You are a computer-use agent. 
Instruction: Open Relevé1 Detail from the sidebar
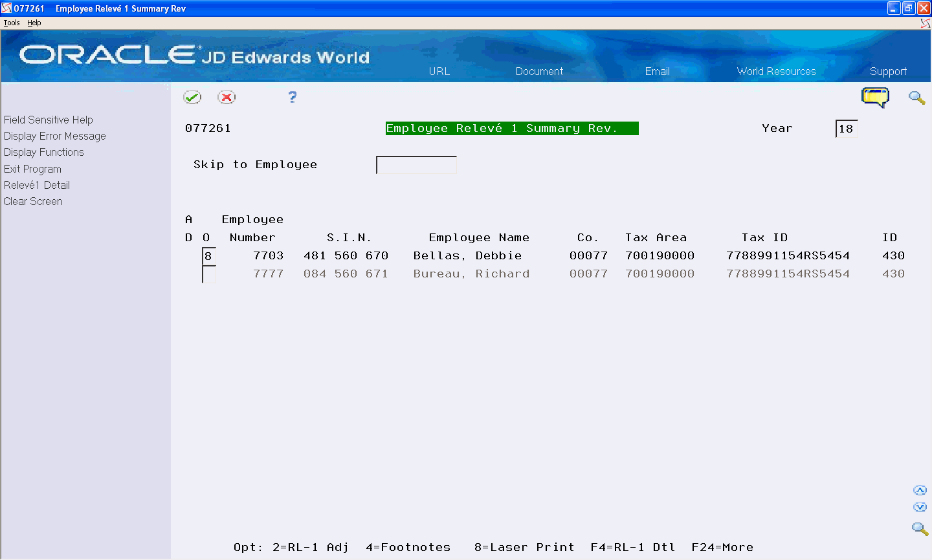click(36, 185)
